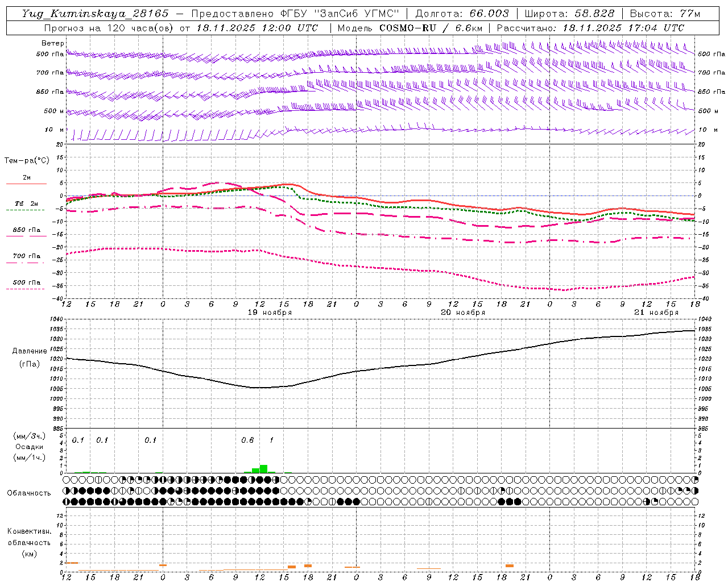
Task: Click the Конвективн. облачность (км) label
Action: 29,542
